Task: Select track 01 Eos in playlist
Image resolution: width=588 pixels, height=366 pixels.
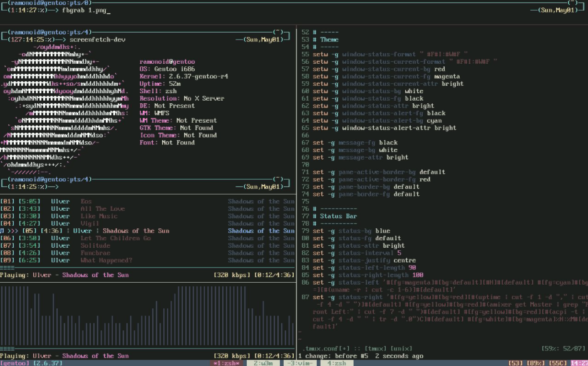Action: [147, 201]
